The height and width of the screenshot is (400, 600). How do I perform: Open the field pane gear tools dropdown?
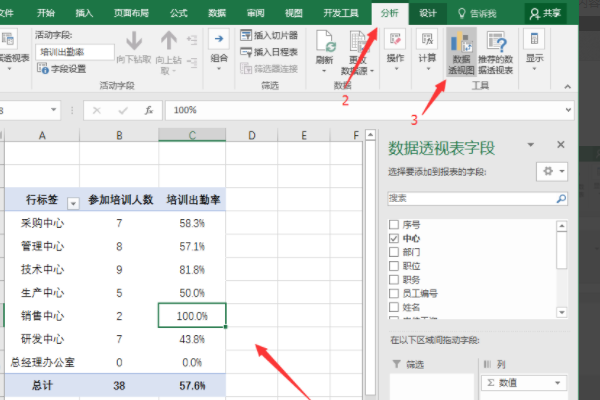click(x=551, y=171)
